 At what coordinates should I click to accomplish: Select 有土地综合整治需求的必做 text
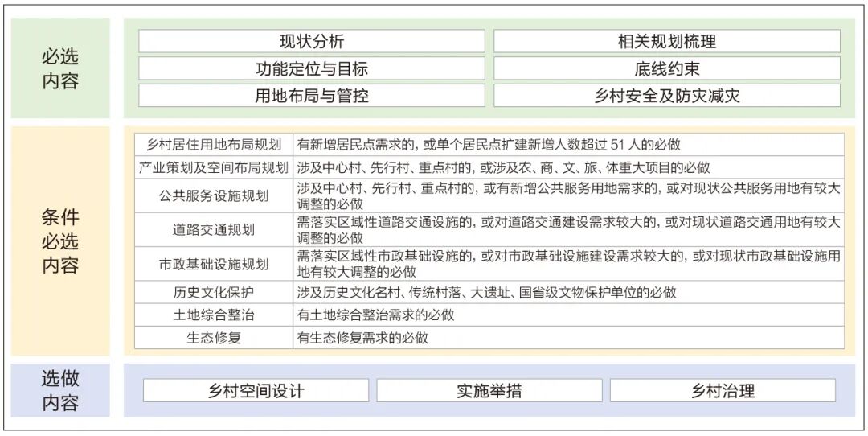coord(375,315)
